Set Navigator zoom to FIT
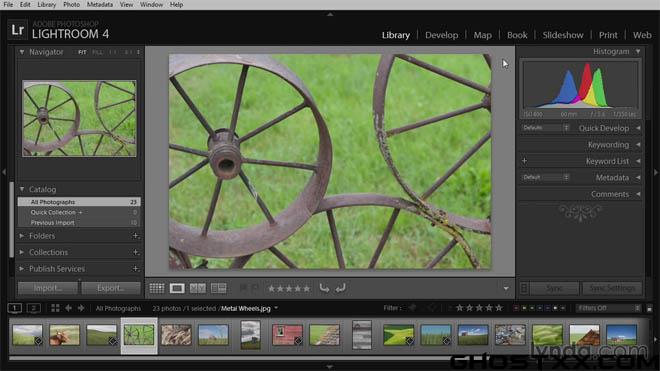 click(x=82, y=52)
